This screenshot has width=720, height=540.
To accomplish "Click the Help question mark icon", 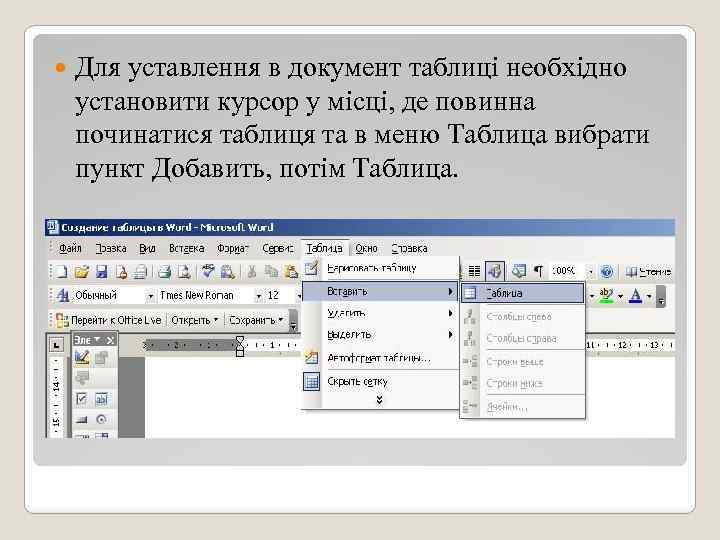I will coord(607,271).
